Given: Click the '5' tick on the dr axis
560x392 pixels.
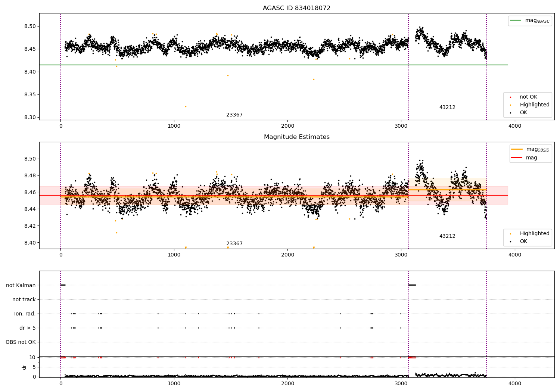Looking at the screenshot, I should click(x=34, y=367).
